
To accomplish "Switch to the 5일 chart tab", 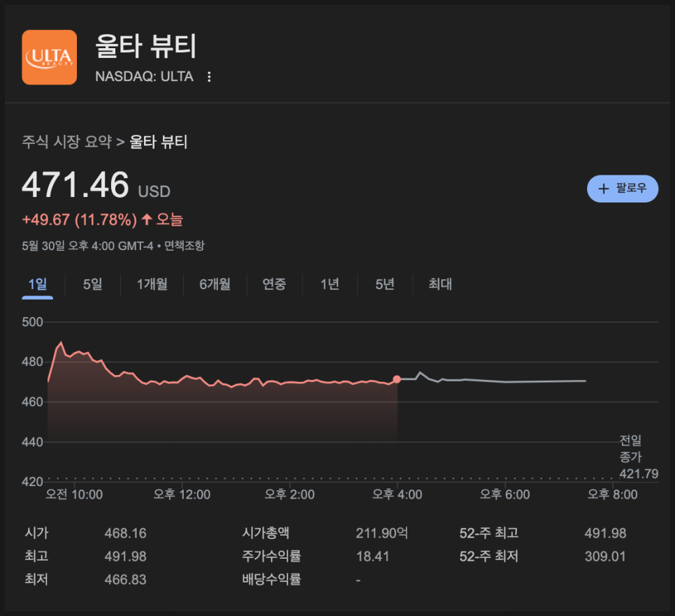I will click(92, 284).
